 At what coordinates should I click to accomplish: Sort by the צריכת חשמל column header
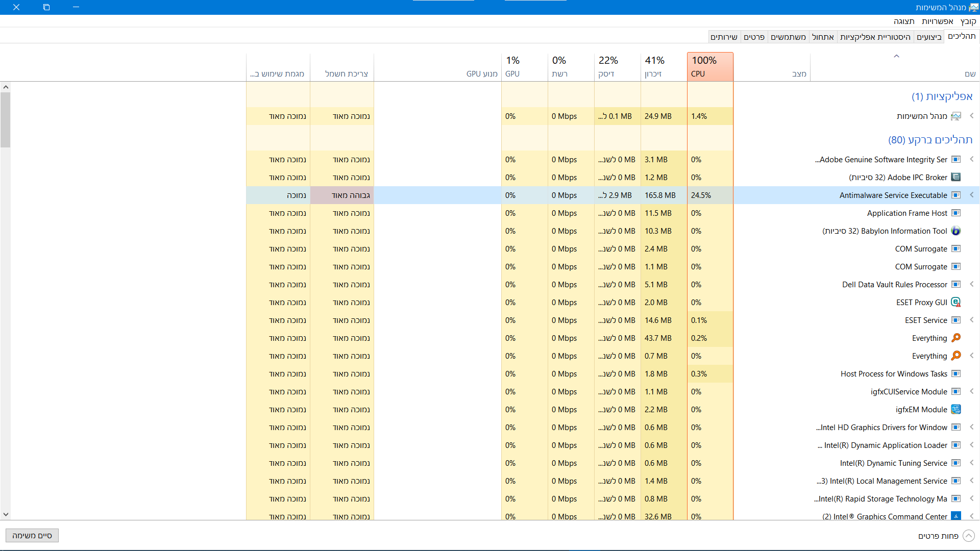tap(342, 67)
